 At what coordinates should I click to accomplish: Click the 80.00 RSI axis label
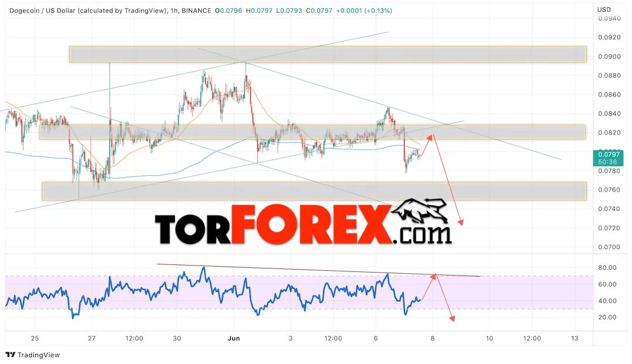point(607,268)
